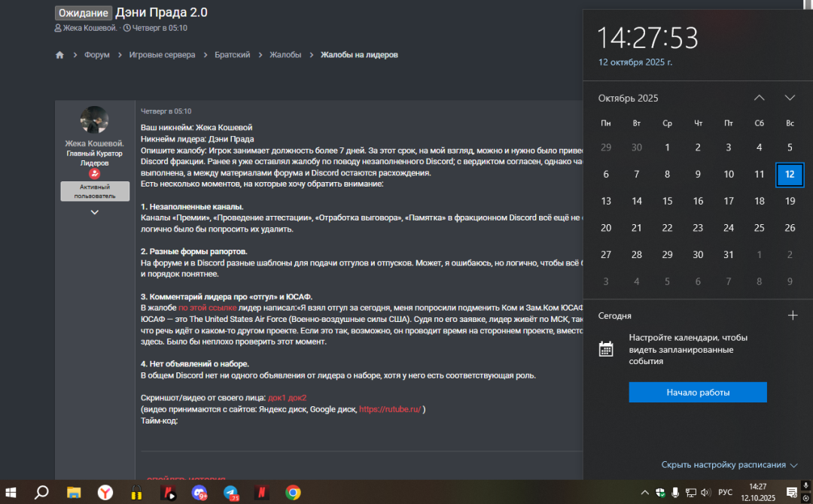Open Telegram from the taskbar
Screen dimensions: 813x504
pos(231,493)
